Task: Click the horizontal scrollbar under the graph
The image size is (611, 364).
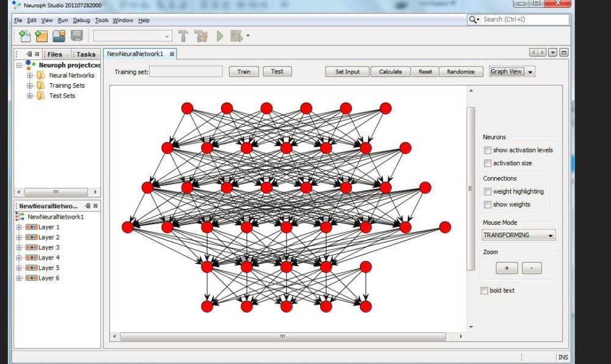Action: [282, 337]
